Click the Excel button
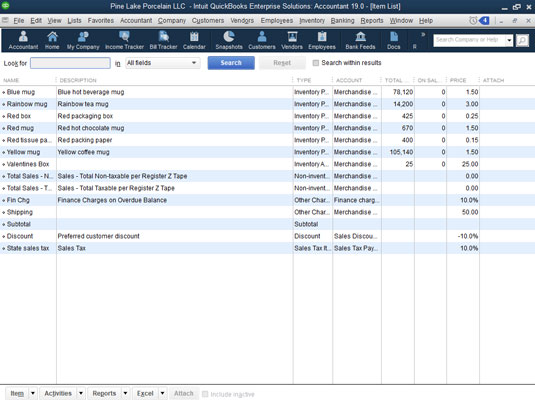The height and width of the screenshot is (400, 535). coord(145,393)
